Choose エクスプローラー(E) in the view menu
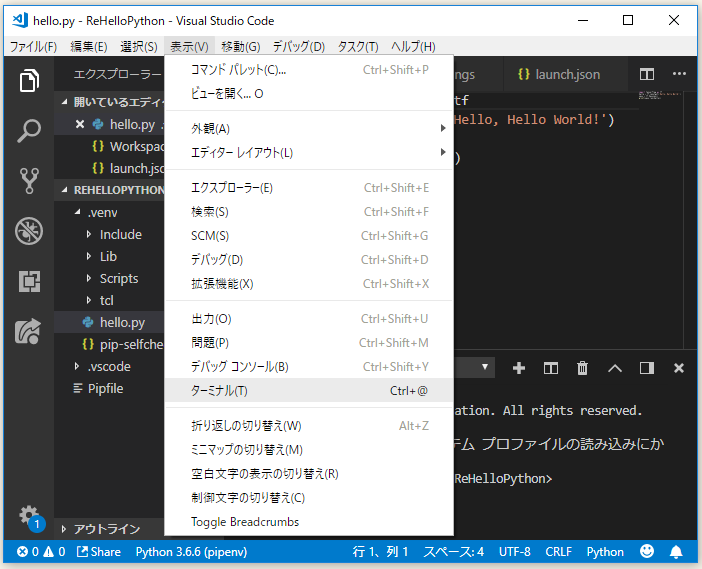702x569 pixels. pos(309,188)
